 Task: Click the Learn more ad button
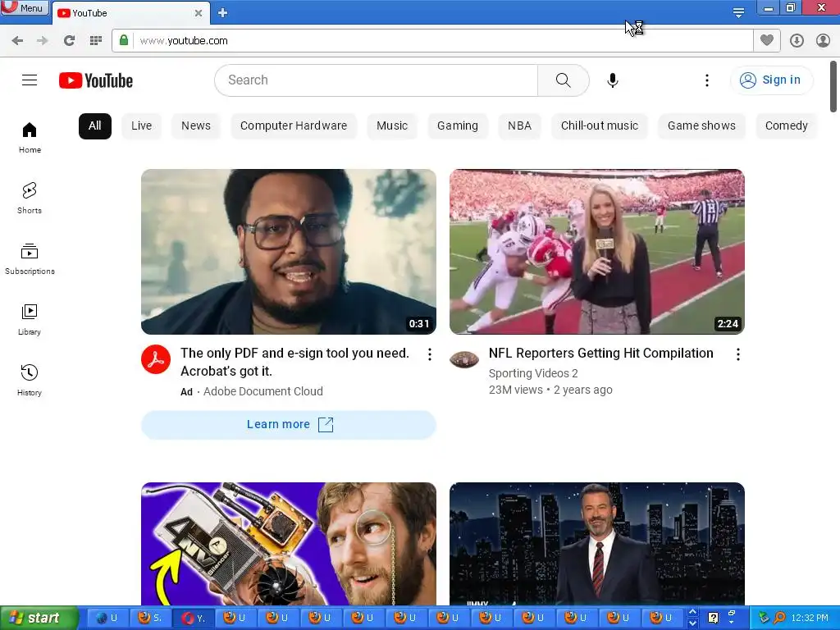(x=289, y=425)
